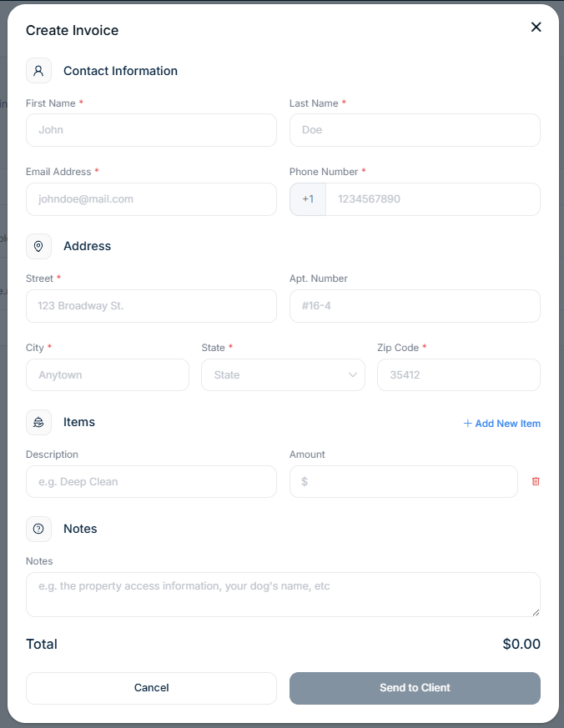Click the Send to Client button
Viewport: 564px width, 728px height.
(x=415, y=688)
